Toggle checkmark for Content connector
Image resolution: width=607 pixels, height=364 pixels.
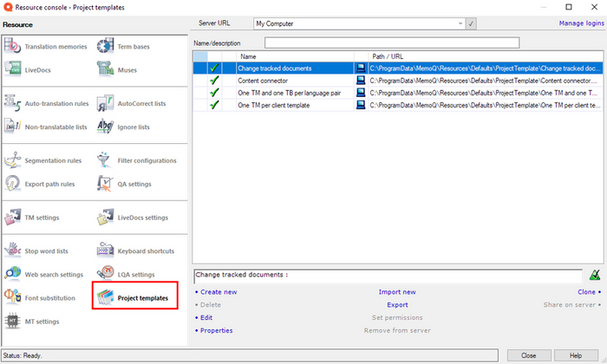click(x=214, y=81)
